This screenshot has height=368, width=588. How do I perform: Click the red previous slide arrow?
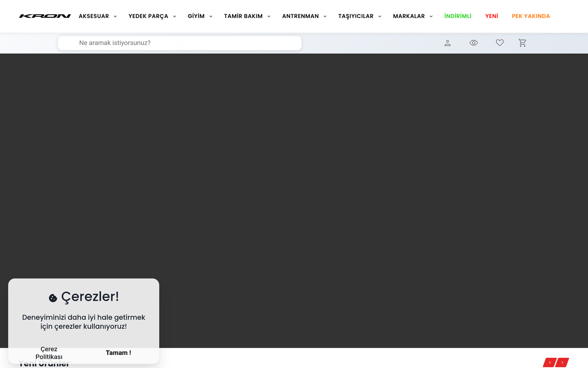point(550,362)
